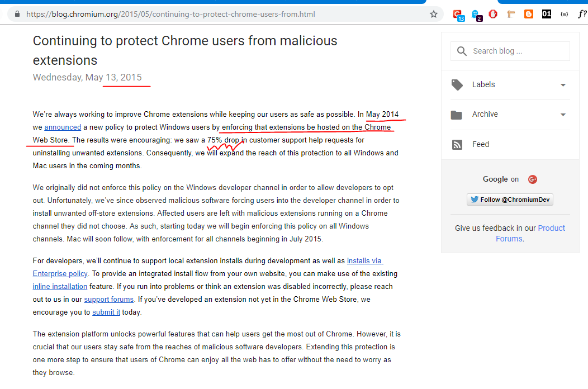Open the 'submit it' link
The width and height of the screenshot is (588, 389).
(106, 312)
